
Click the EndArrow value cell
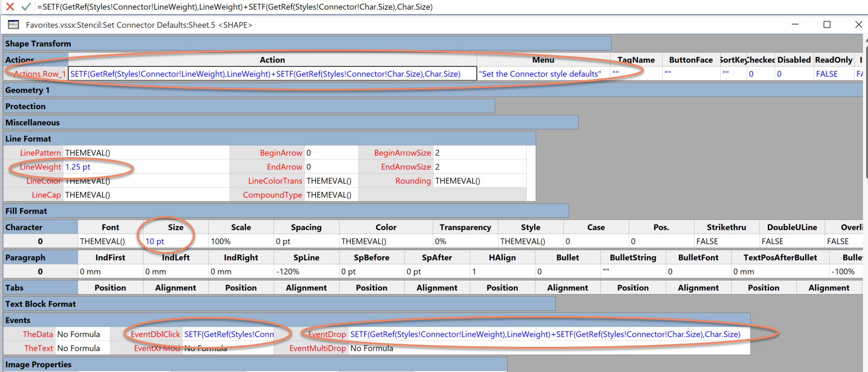(x=331, y=167)
